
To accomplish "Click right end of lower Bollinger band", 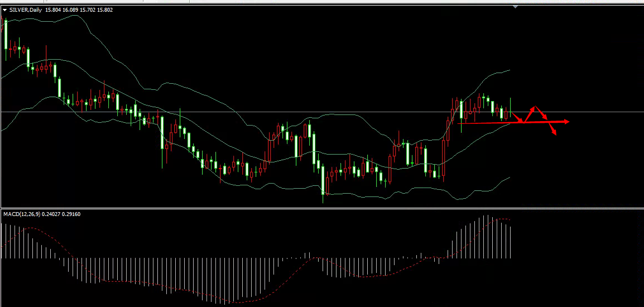I will [510, 178].
